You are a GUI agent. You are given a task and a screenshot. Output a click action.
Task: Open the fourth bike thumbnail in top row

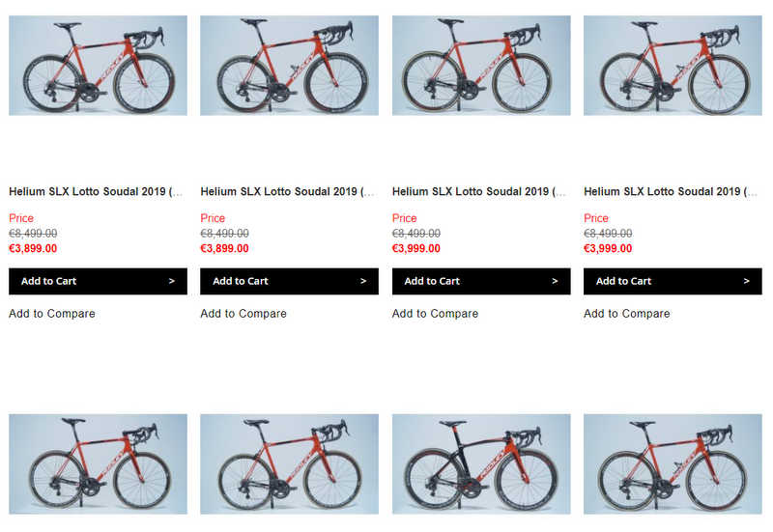point(673,65)
